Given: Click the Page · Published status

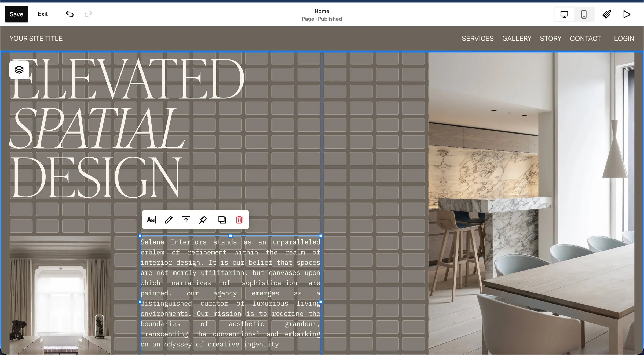Looking at the screenshot, I should coord(322,19).
